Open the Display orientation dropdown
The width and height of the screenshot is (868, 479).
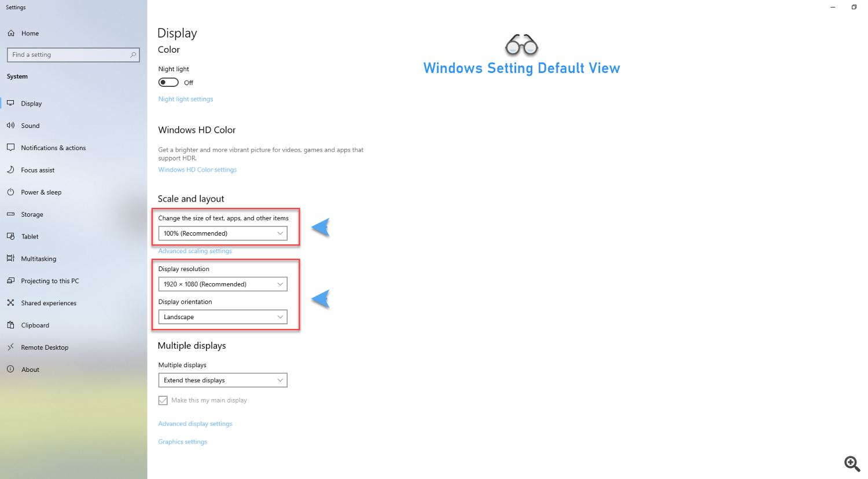tap(223, 317)
